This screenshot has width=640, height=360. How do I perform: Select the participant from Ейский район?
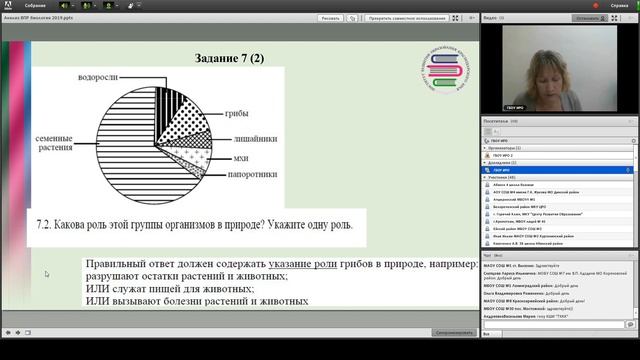click(558, 229)
